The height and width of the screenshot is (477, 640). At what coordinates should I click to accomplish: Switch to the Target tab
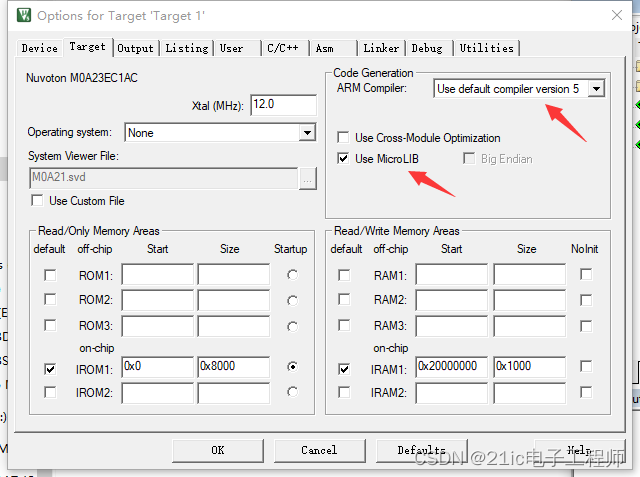pos(87,47)
